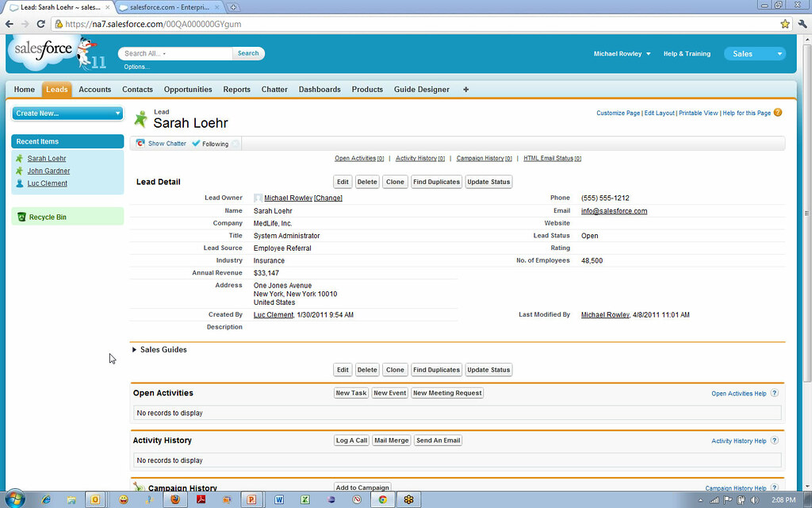This screenshot has width=812, height=508.
Task: Go back with browser back arrow
Action: (10, 24)
